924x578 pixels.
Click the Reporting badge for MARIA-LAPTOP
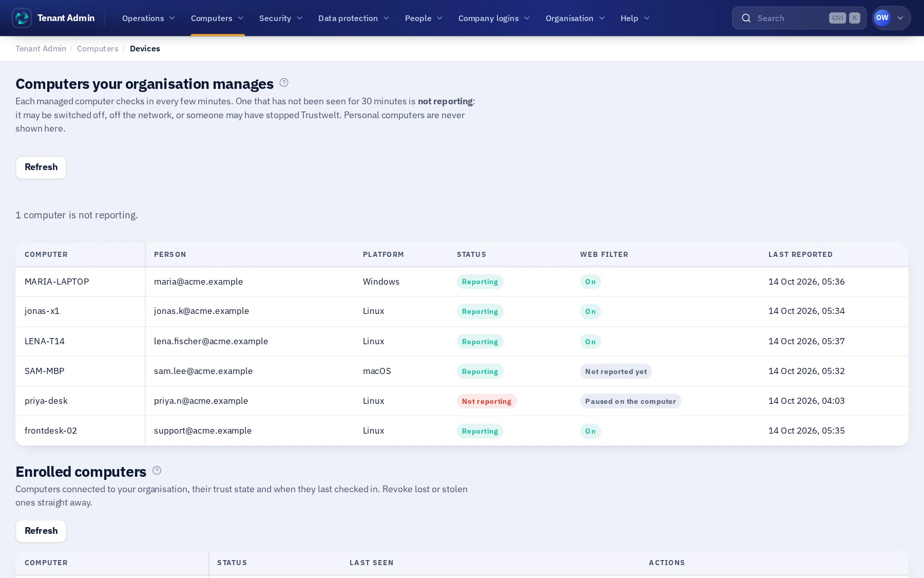click(480, 282)
